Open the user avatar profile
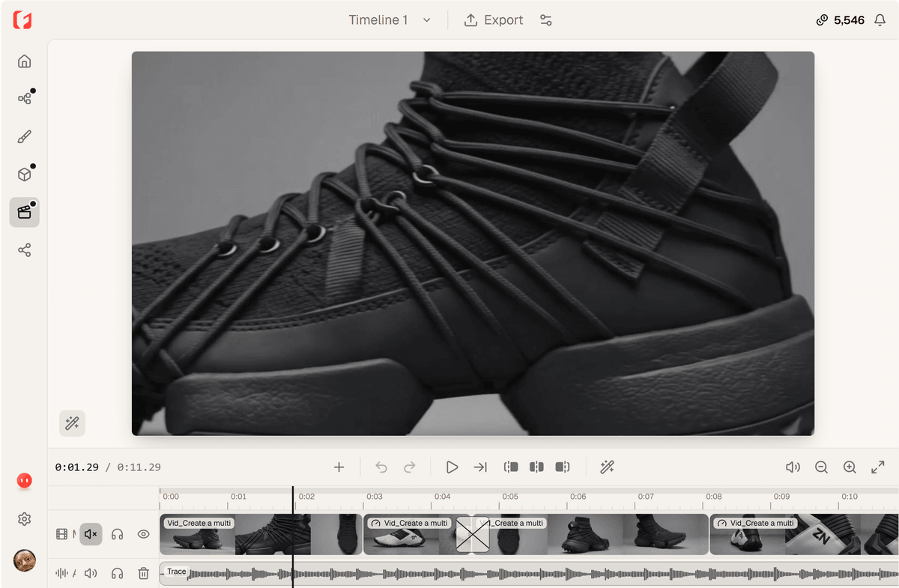 24,560
